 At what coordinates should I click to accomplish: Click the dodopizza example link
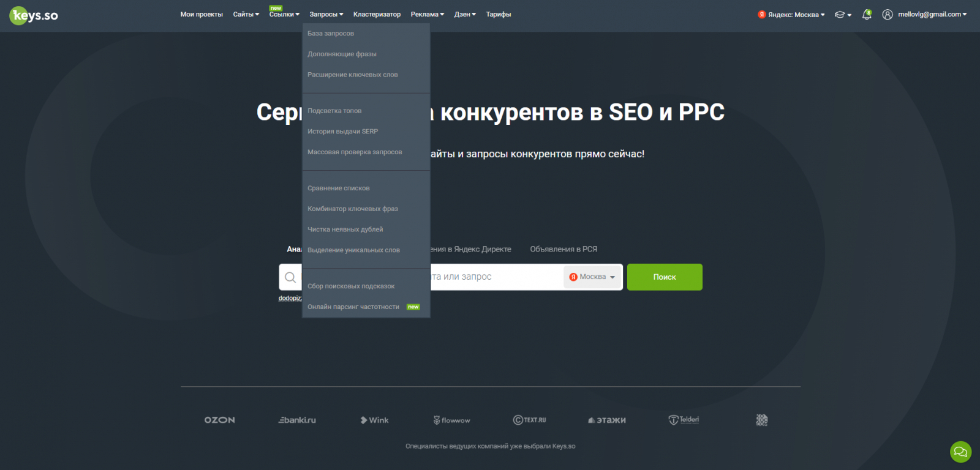point(290,299)
